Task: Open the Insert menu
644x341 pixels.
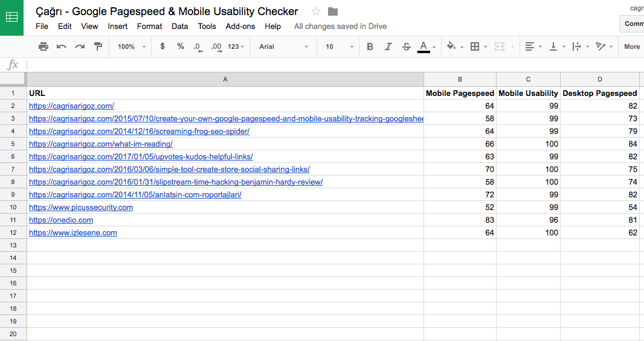Action: (117, 27)
